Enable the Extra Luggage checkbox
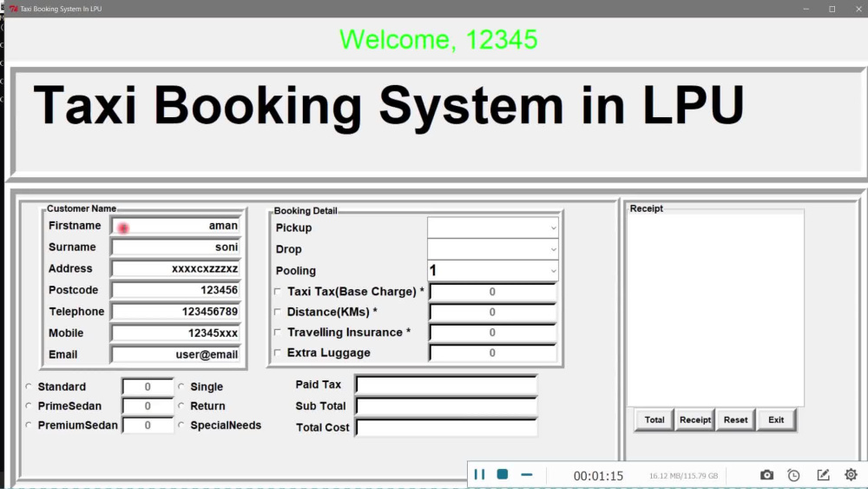 (278, 353)
